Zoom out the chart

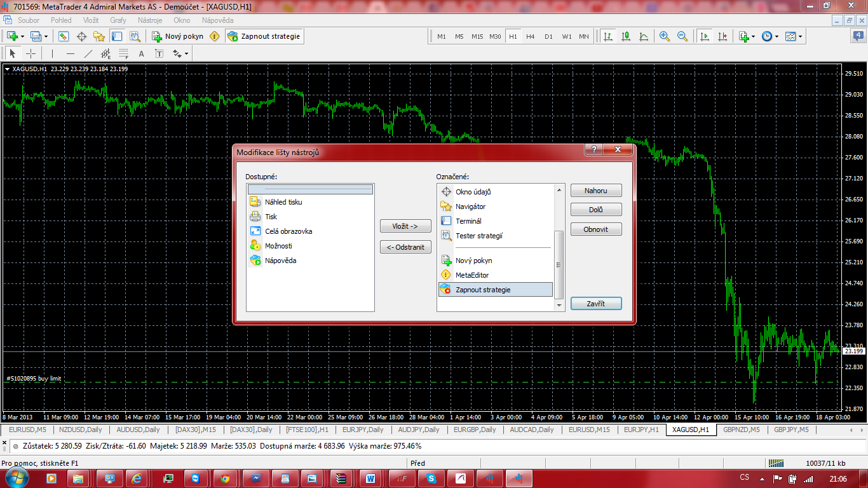tap(682, 36)
